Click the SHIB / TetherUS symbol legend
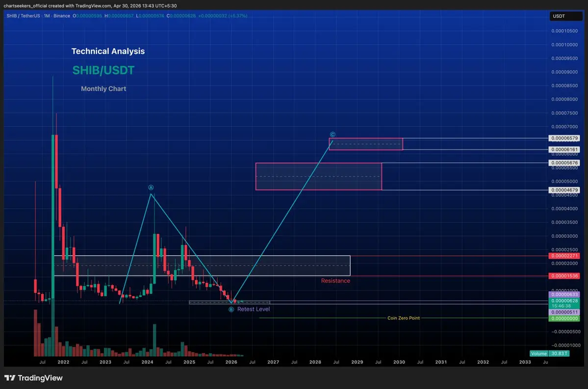Screen dimensions: 588x389 point(38,16)
